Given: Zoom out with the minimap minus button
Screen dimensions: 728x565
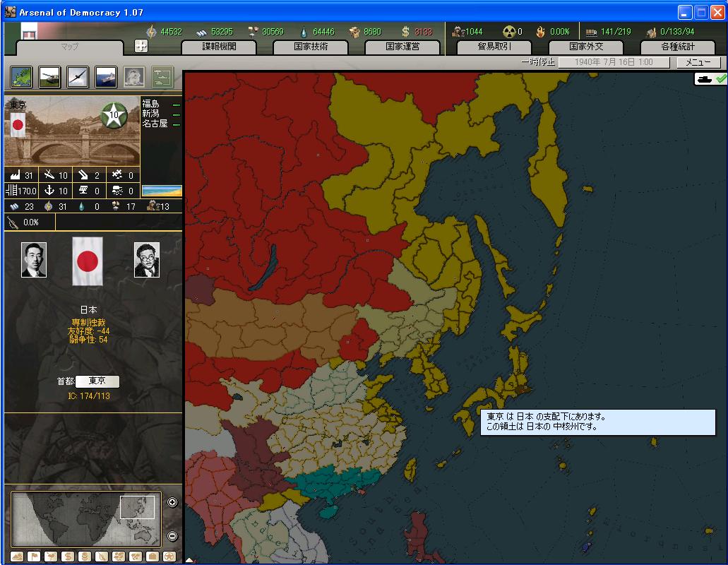Looking at the screenshot, I should click(173, 536).
